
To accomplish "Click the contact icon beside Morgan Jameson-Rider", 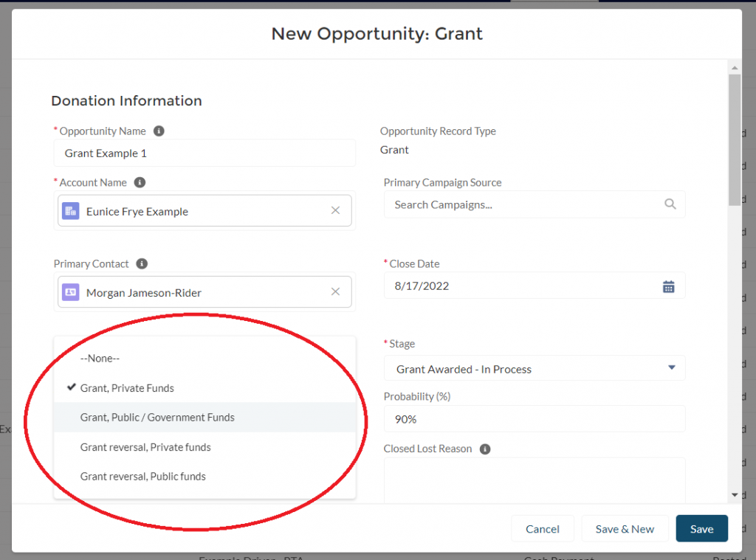I will coord(71,293).
